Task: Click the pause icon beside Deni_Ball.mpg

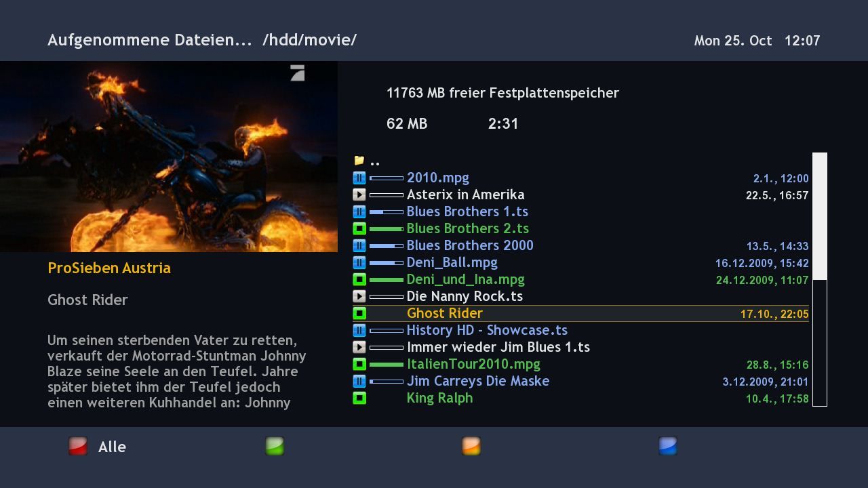Action: click(359, 263)
